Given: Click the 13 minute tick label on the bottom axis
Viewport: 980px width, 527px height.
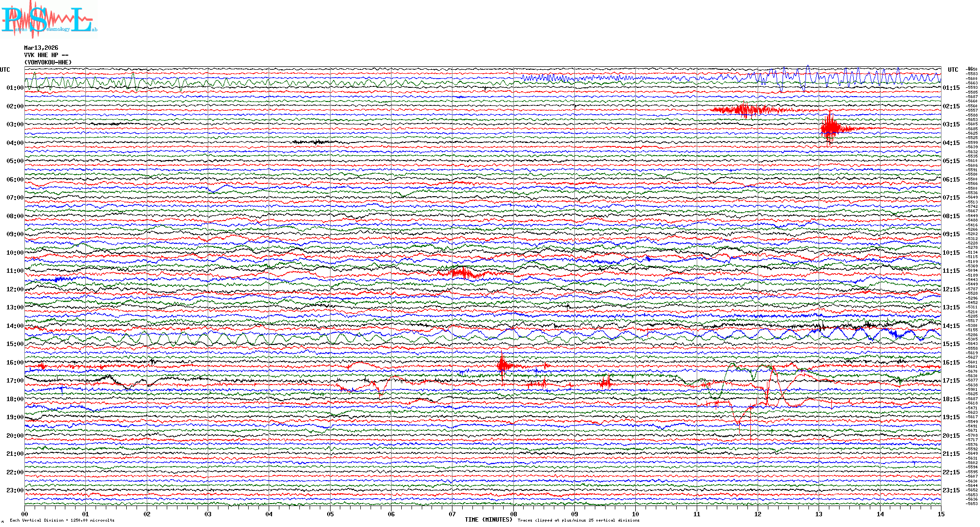Looking at the screenshot, I should [x=819, y=514].
